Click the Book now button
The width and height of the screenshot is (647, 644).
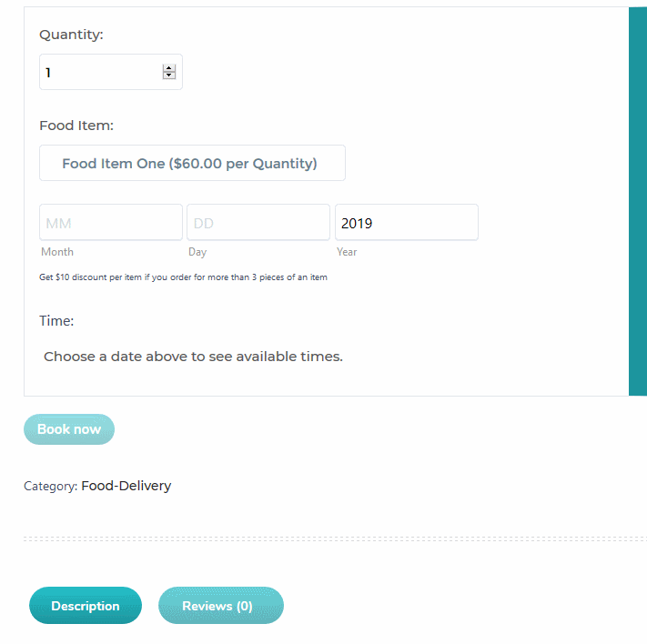pyautogui.click(x=69, y=429)
